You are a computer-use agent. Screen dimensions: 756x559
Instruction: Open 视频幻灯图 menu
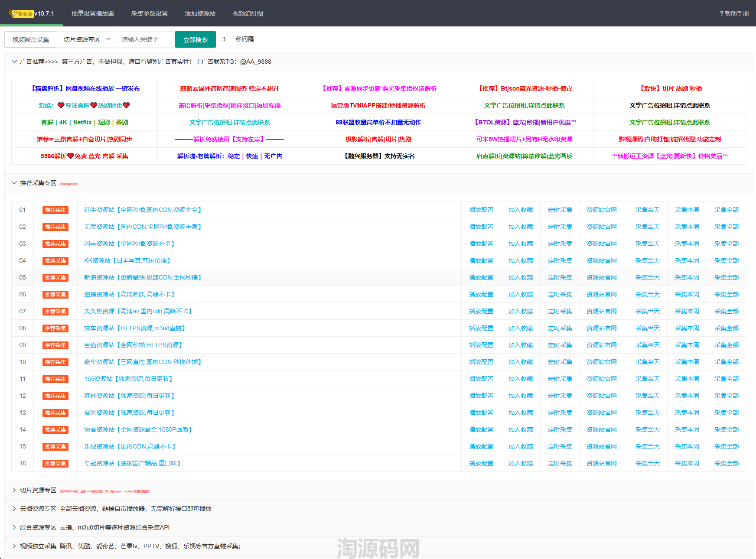click(x=248, y=13)
